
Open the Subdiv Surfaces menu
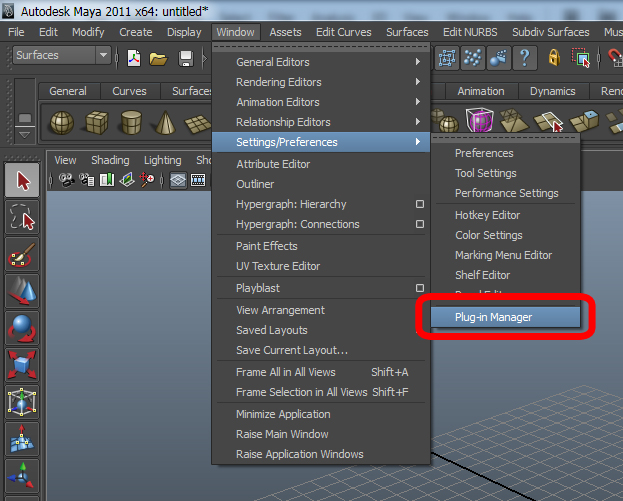[551, 32]
